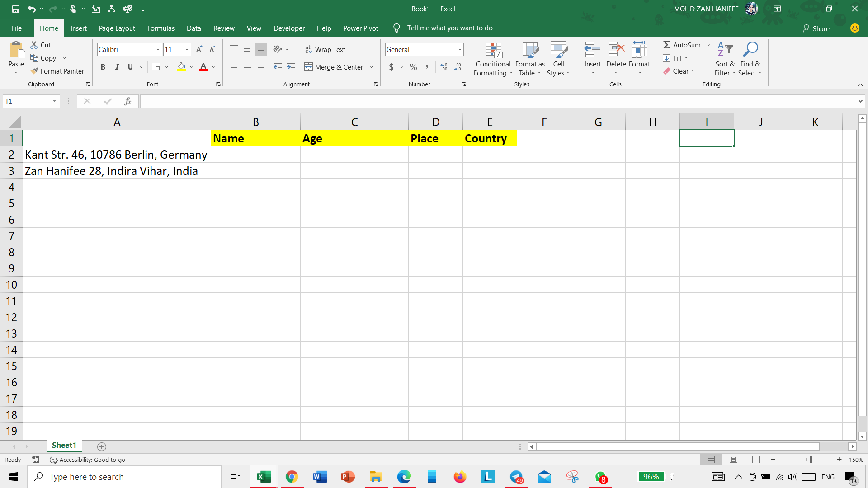Apply the yellow Fill Color swatch
The width and height of the screenshot is (868, 488).
tap(181, 67)
